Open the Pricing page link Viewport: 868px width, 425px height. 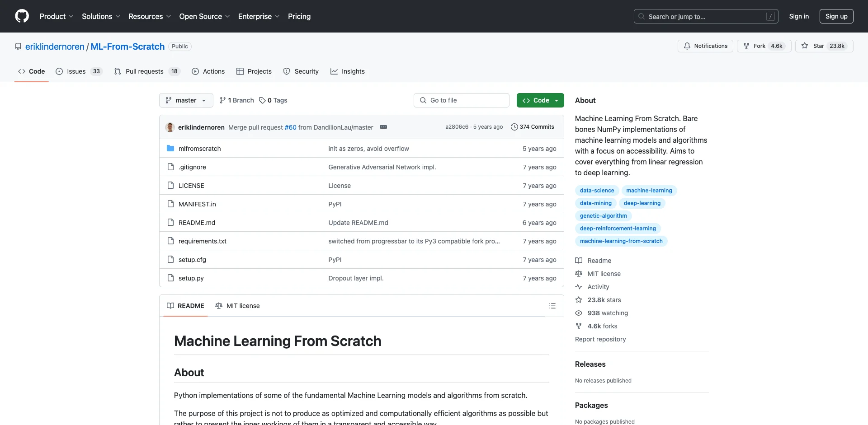(x=299, y=16)
